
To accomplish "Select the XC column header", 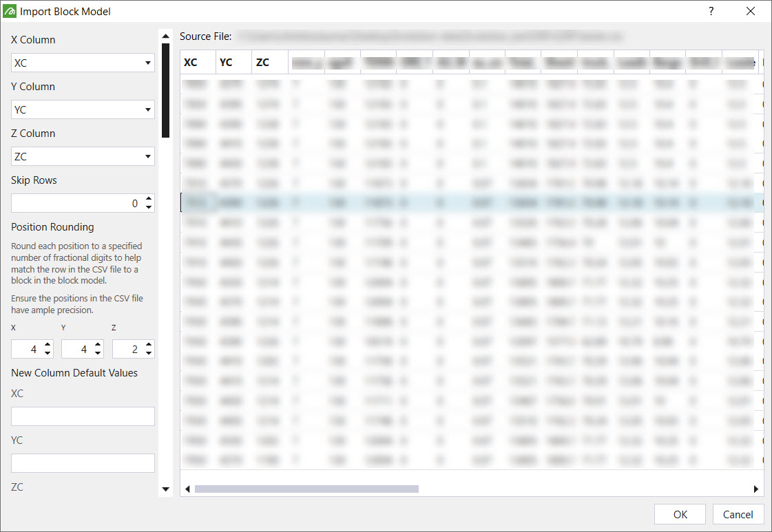I will pyautogui.click(x=198, y=63).
